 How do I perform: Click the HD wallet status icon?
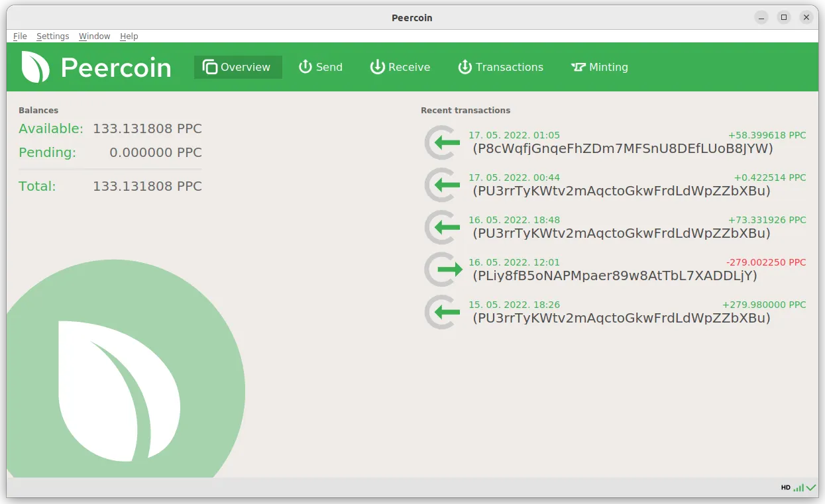[x=786, y=487]
